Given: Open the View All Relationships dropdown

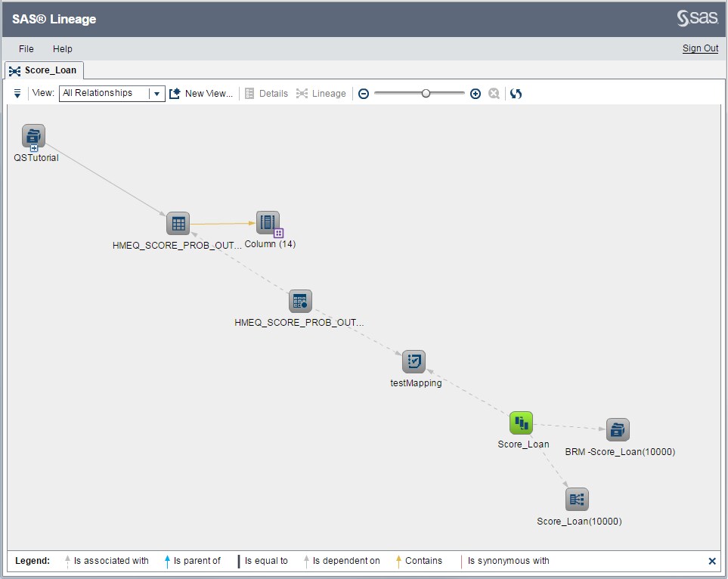Looking at the screenshot, I should (156, 93).
